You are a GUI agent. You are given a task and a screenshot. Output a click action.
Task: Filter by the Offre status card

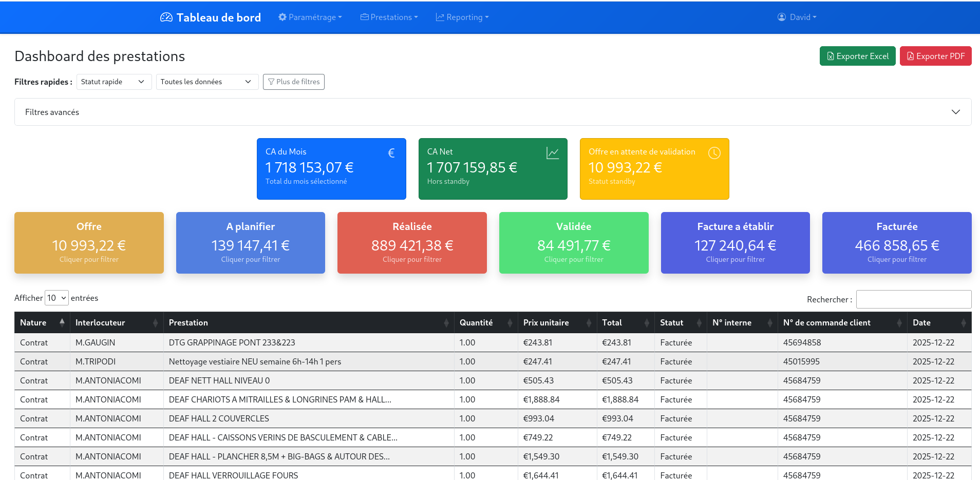(89, 243)
